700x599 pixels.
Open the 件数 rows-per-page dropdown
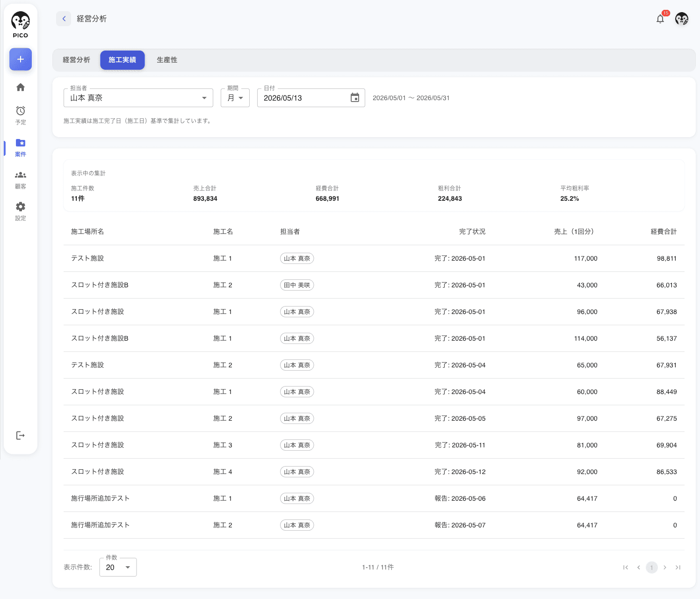tap(118, 567)
